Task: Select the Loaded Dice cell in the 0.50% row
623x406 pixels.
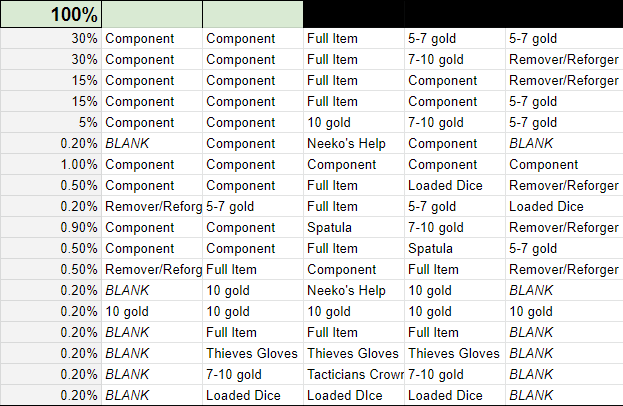Action: point(455,186)
